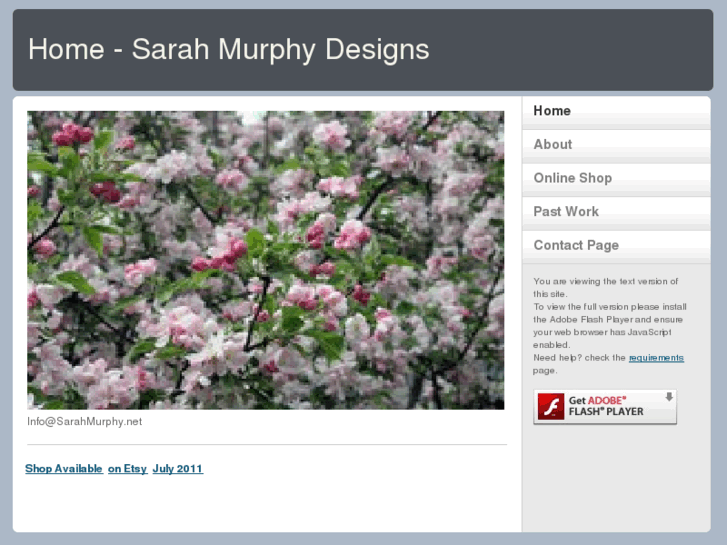Open the Contact Page link
Viewport: 727px width, 545px height.
(x=616, y=246)
